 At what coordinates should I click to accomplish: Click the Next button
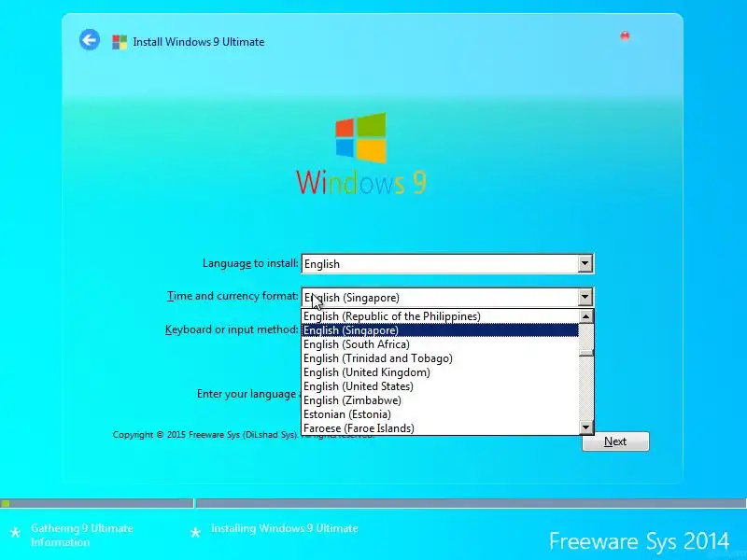click(x=615, y=441)
